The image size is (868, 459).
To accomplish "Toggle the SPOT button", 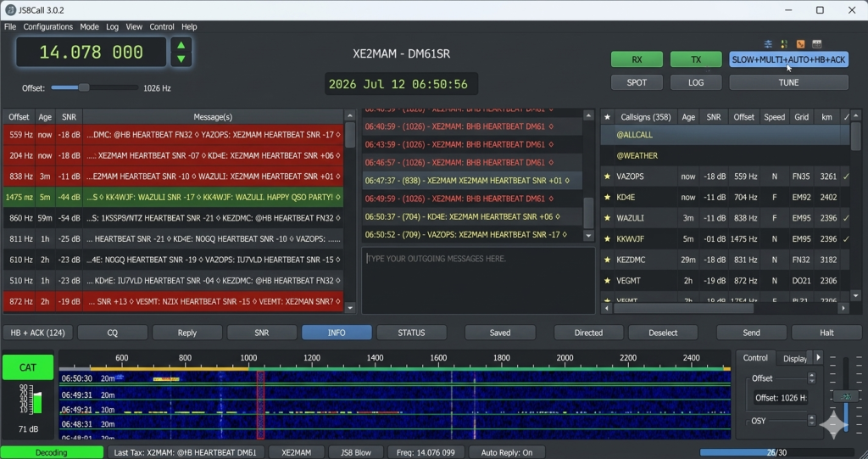I will [637, 82].
